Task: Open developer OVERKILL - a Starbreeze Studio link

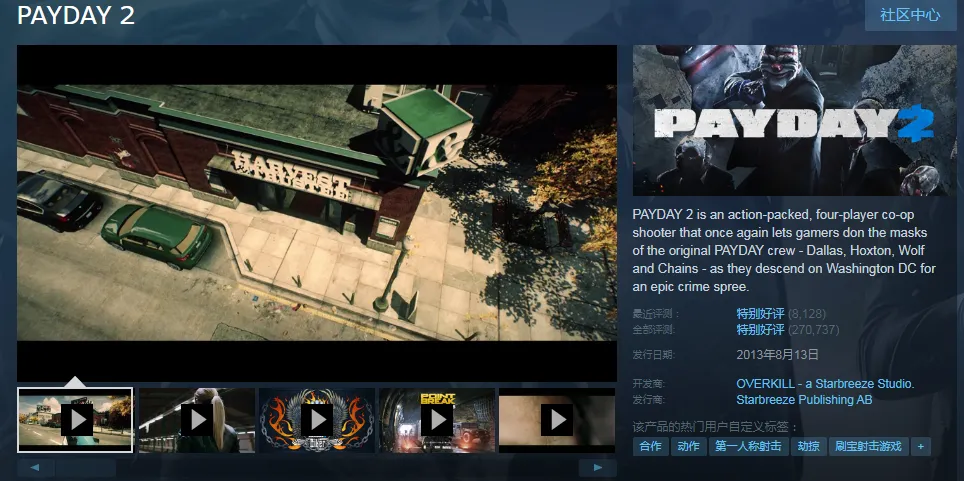Action: pyautogui.click(x=825, y=383)
